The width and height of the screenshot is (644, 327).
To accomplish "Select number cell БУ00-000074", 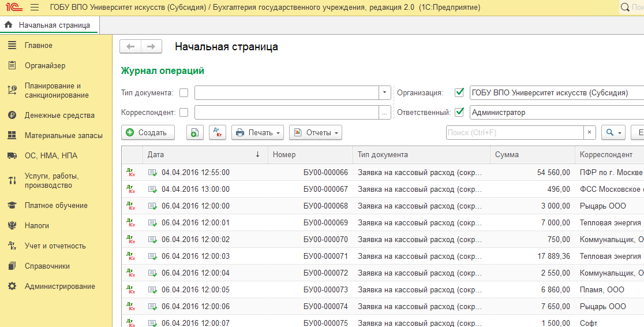I will (310, 306).
